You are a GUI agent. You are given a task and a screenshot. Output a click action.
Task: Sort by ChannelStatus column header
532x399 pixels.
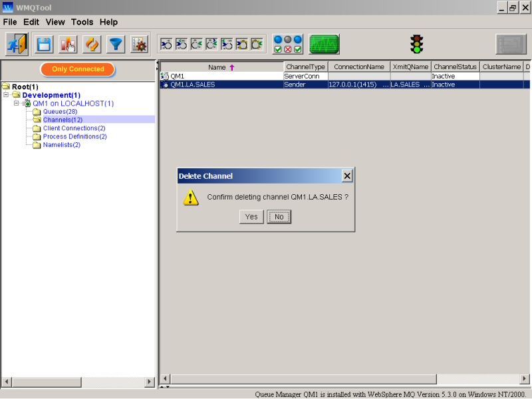pyautogui.click(x=455, y=67)
